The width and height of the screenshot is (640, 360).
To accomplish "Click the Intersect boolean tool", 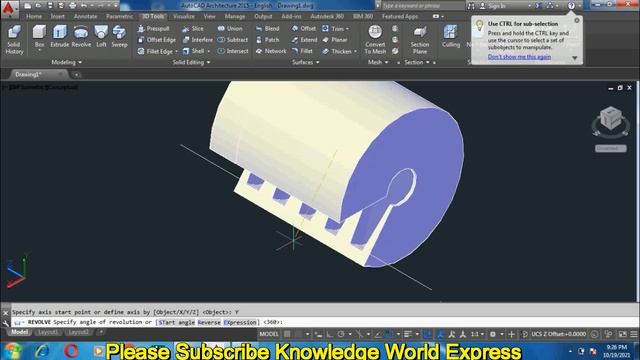I will coord(233,51).
